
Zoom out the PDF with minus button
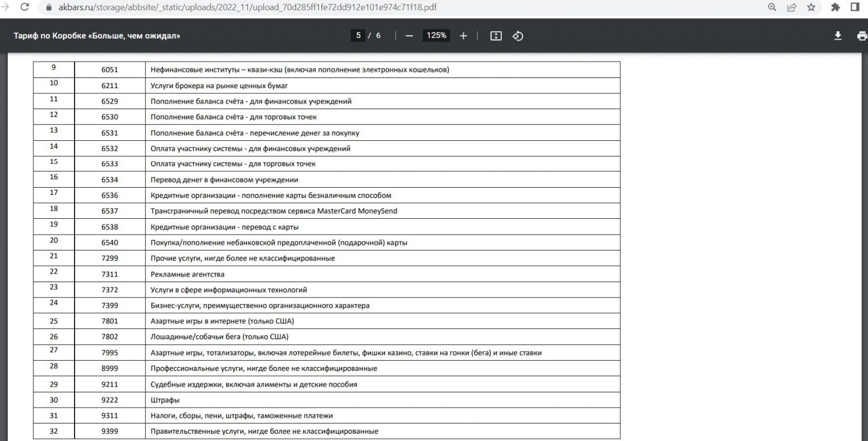pyautogui.click(x=409, y=36)
